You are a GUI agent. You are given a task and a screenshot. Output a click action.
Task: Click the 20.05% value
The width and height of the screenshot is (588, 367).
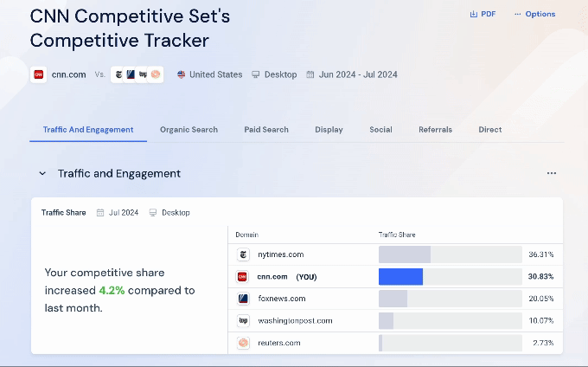(540, 299)
